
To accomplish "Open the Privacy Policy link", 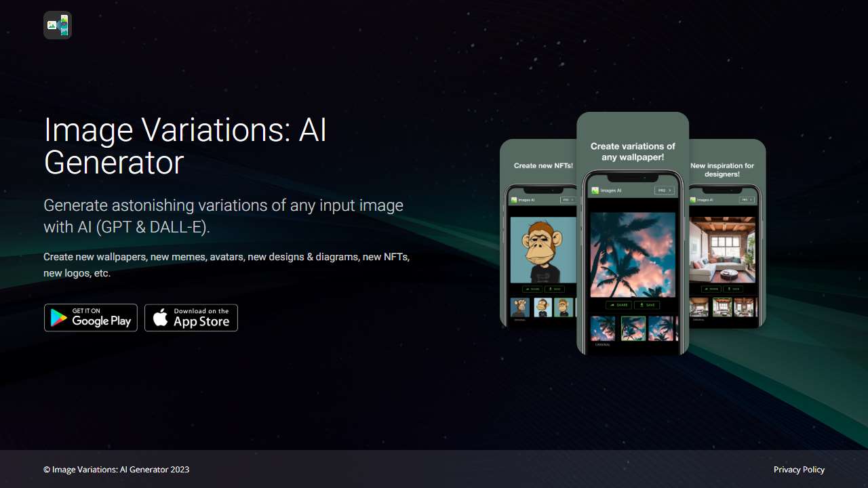I will [799, 469].
